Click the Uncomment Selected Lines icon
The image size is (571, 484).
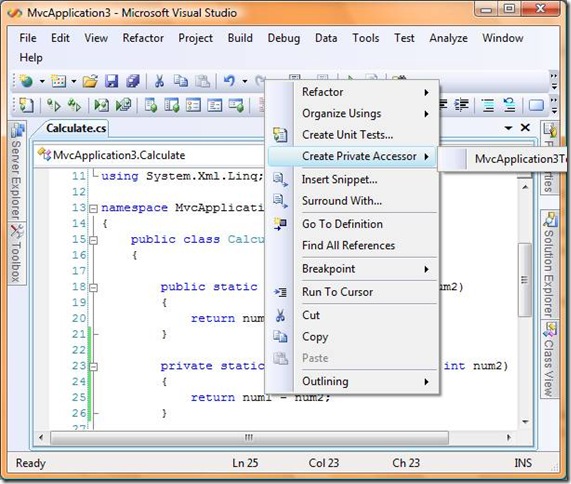[x=509, y=106]
